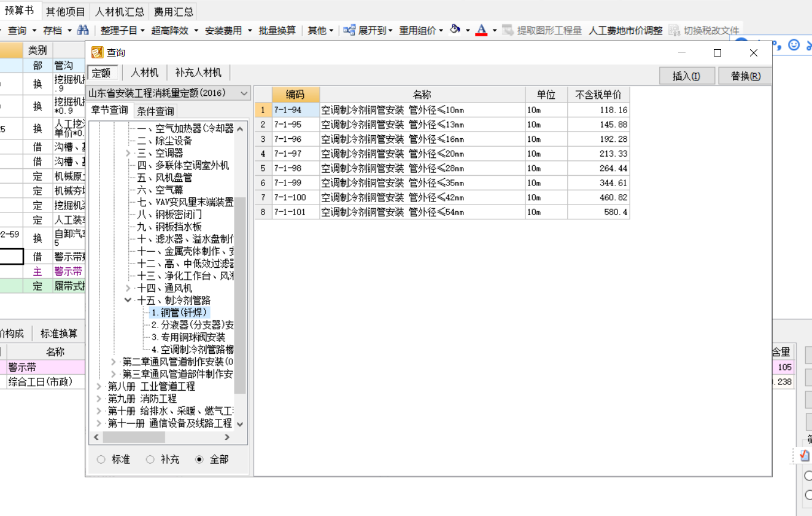
Task: Open the fill color dropdown arrow
Action: point(468,30)
